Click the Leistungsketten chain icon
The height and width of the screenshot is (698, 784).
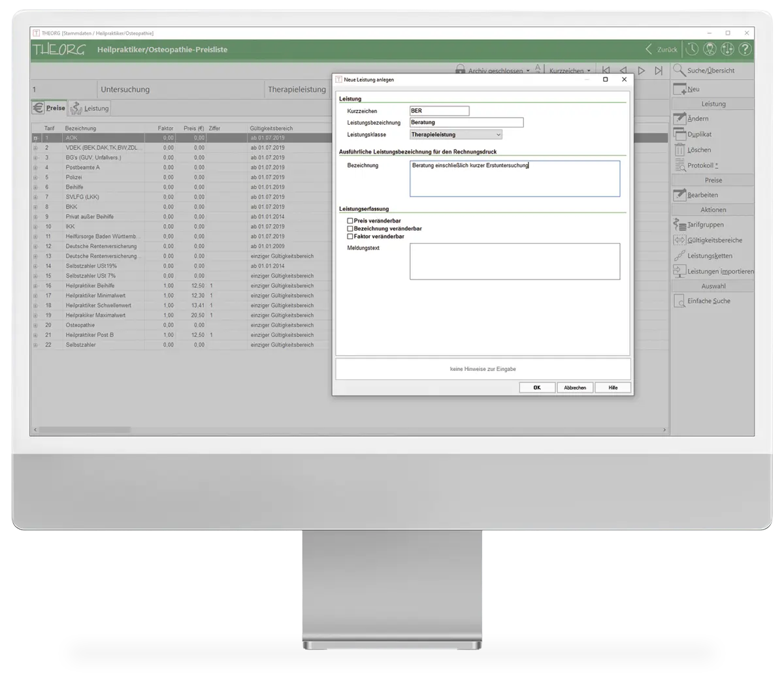pos(679,256)
